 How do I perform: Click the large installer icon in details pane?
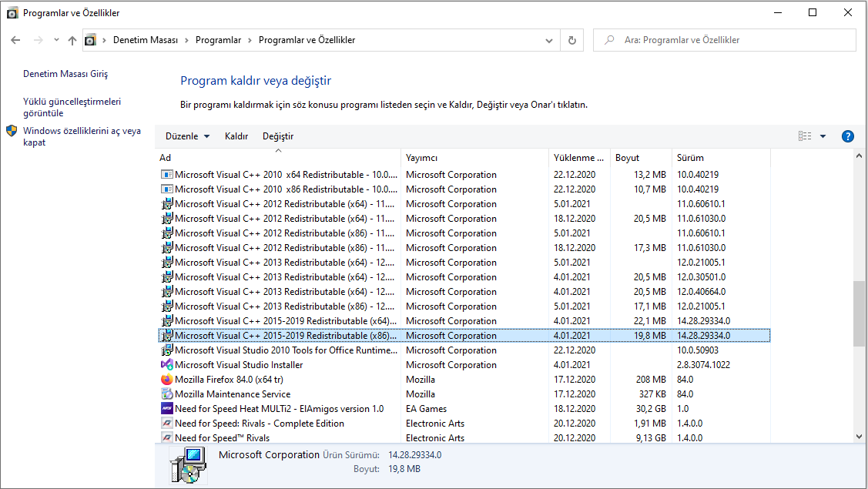click(189, 465)
